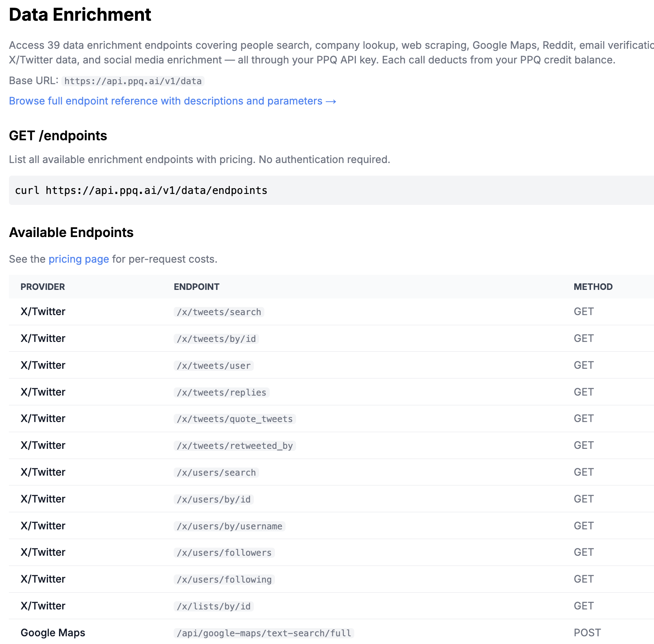654x644 pixels.
Task: Click the /x/tweets/search endpoint
Action: (x=219, y=312)
